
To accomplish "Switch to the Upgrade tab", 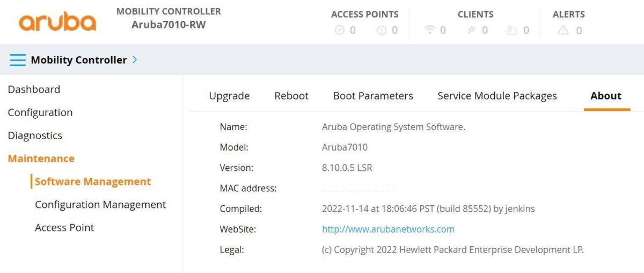I will coord(229,96).
